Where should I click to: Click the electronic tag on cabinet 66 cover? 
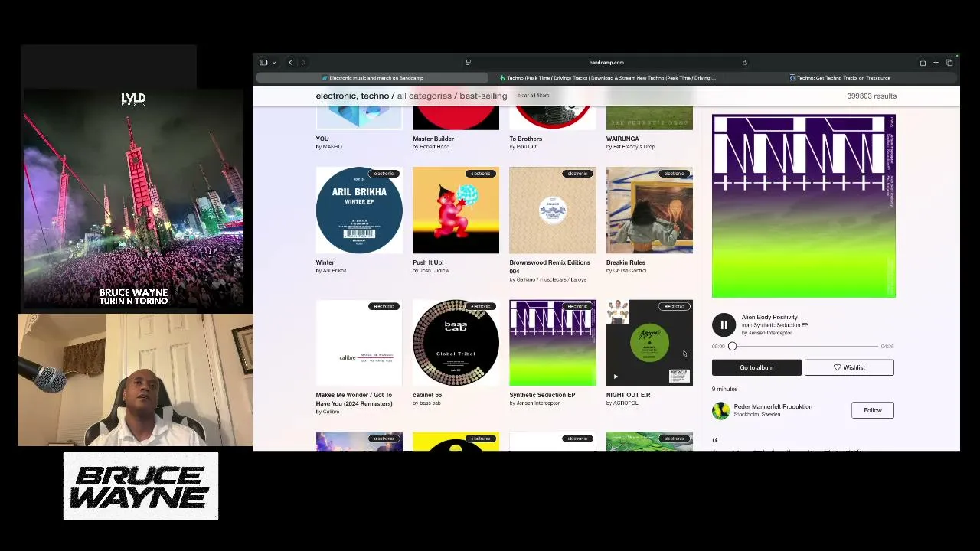(x=480, y=306)
